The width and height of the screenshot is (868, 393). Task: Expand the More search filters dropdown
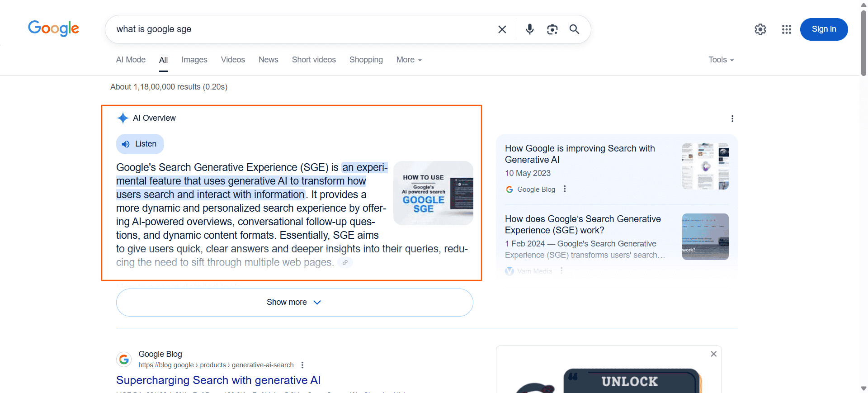(409, 60)
